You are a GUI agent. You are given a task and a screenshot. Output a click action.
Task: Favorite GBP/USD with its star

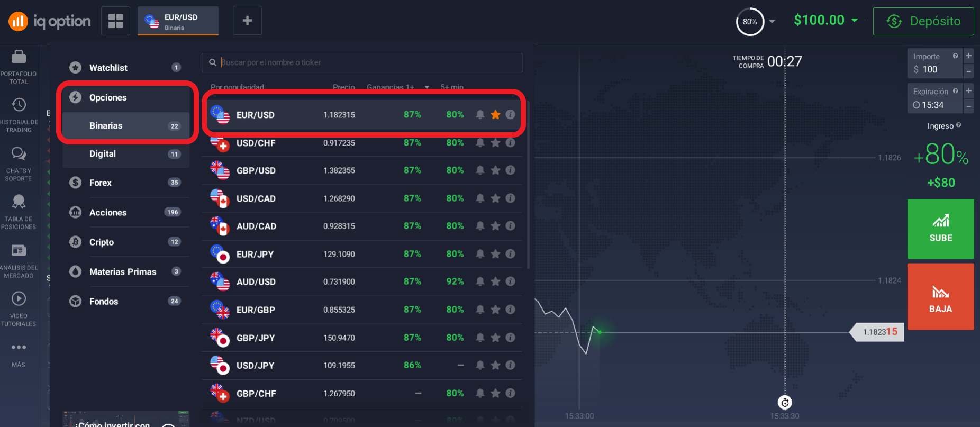(x=495, y=170)
